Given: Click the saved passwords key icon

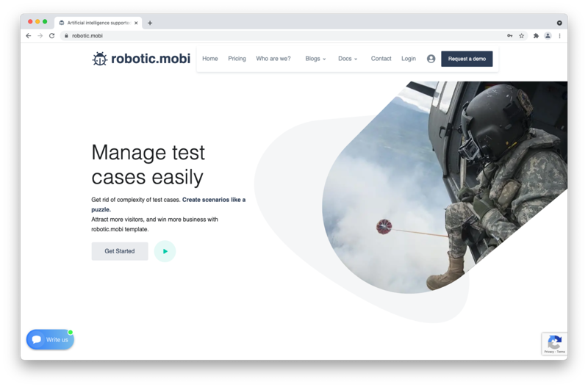Looking at the screenshot, I should click(509, 35).
